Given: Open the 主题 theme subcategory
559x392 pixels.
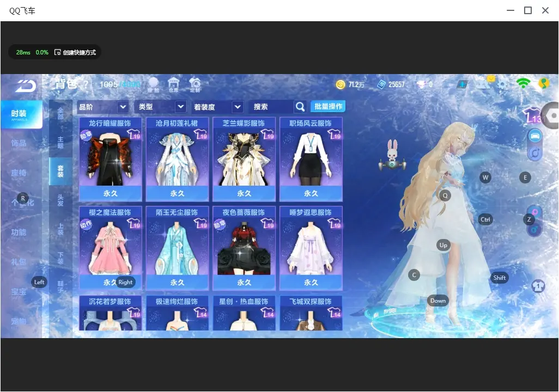Looking at the screenshot, I should pyautogui.click(x=60, y=143).
